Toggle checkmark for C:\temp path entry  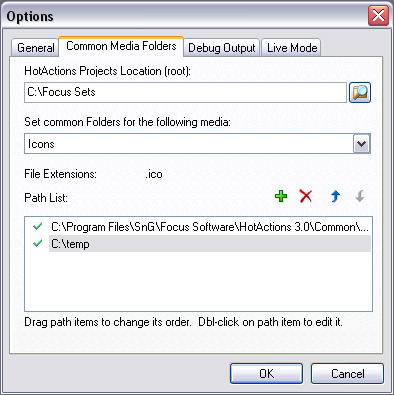click(x=38, y=243)
